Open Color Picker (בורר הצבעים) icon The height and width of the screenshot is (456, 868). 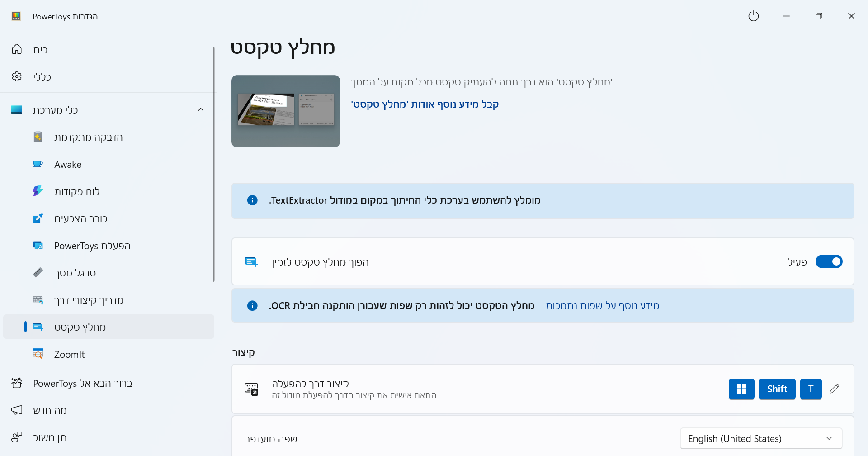click(38, 218)
